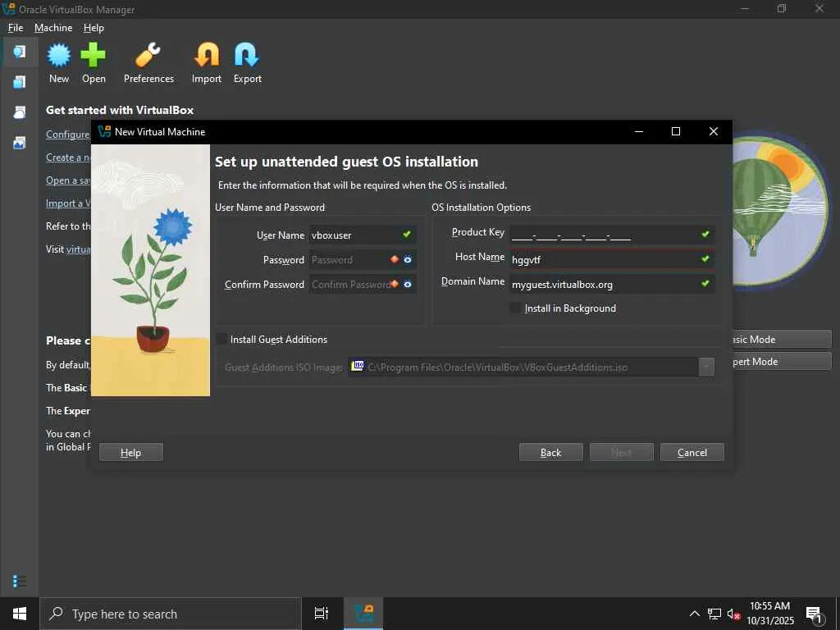Click the Host Name green checkmark
This screenshot has width=840, height=630.
(x=705, y=258)
